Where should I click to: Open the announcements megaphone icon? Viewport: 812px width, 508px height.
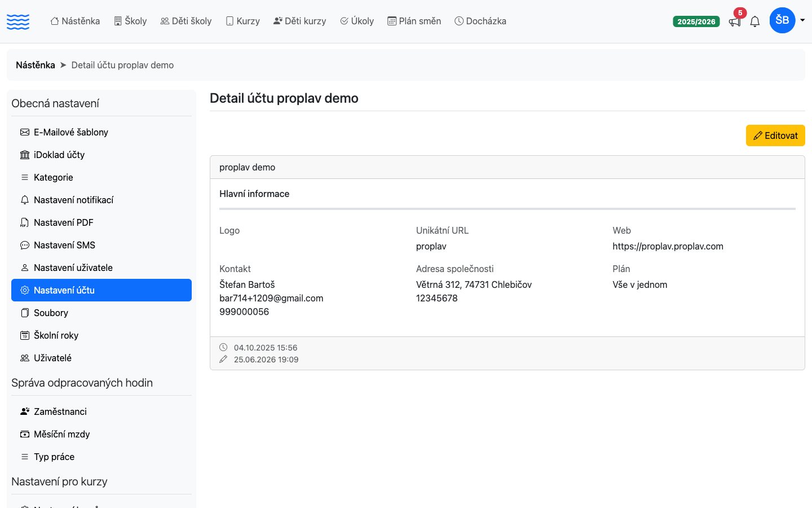734,22
